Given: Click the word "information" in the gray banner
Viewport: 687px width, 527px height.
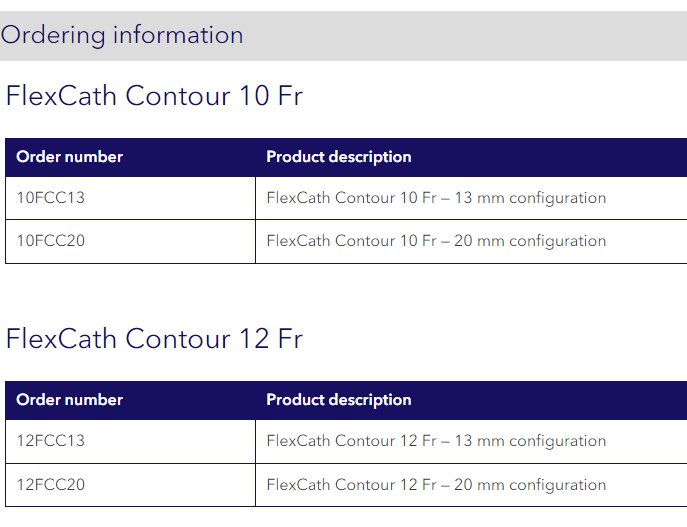Looking at the screenshot, I should [x=178, y=35].
